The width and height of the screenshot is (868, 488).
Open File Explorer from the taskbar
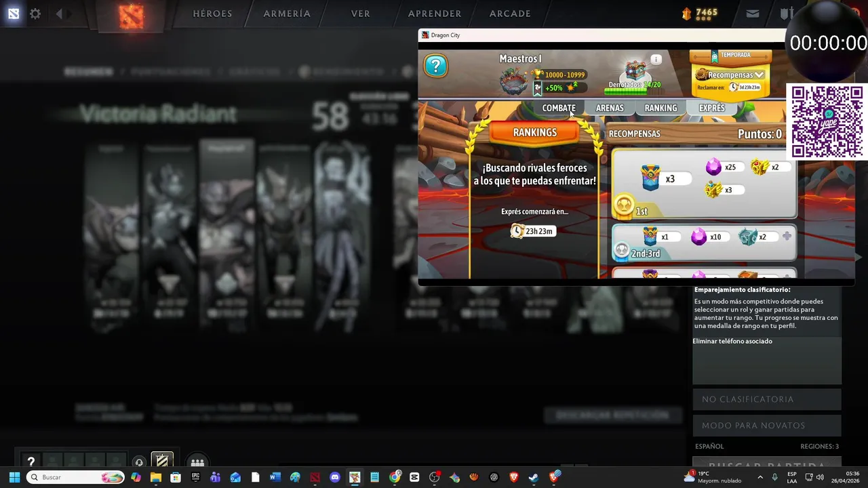pyautogui.click(x=156, y=477)
